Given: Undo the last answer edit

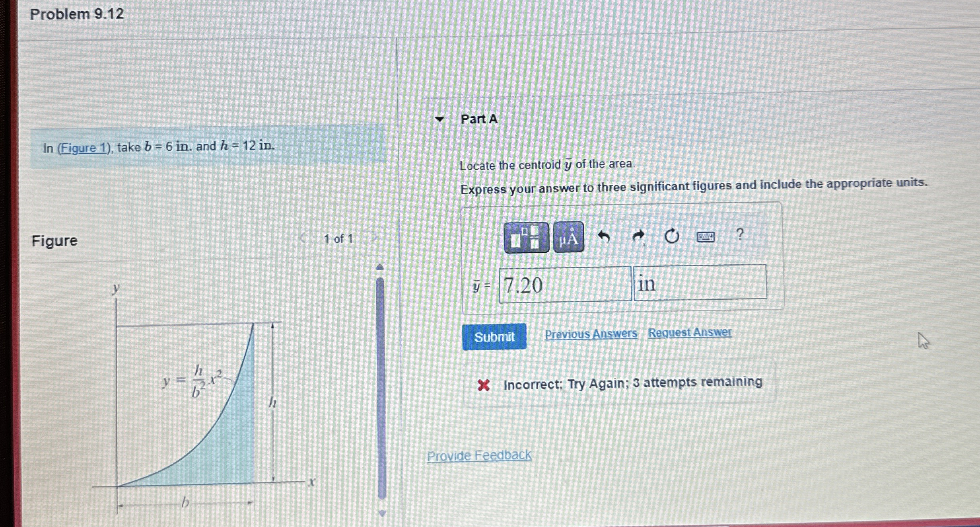Looking at the screenshot, I should coord(604,237).
